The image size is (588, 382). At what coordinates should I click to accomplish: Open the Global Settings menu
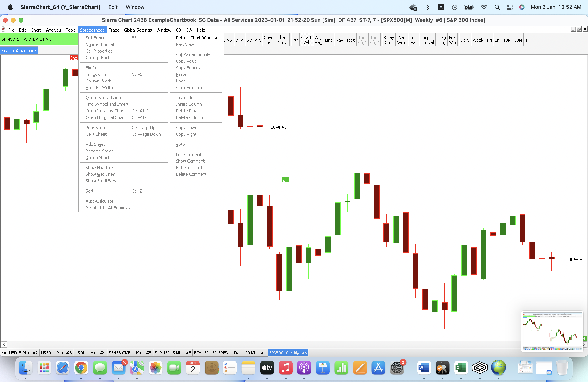[138, 30]
